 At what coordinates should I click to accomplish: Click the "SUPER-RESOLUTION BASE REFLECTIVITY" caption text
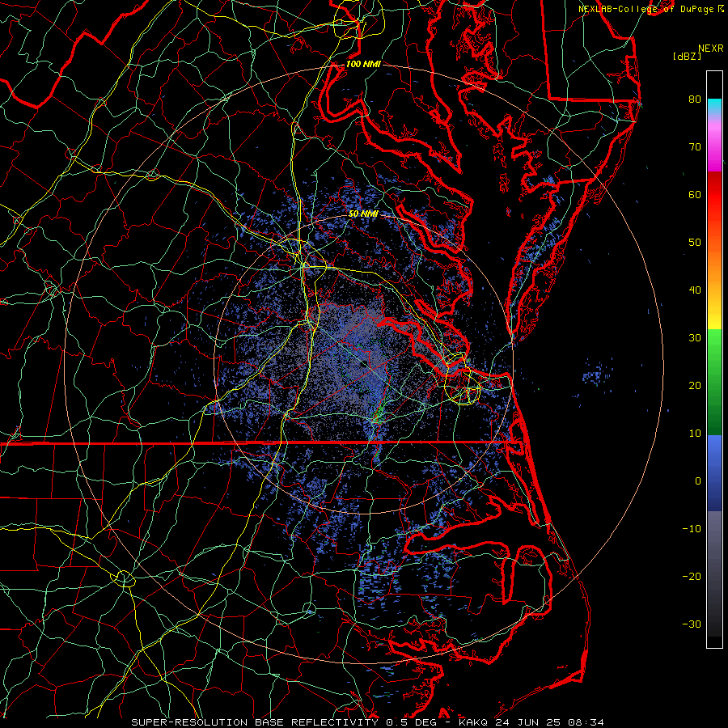click(x=255, y=722)
